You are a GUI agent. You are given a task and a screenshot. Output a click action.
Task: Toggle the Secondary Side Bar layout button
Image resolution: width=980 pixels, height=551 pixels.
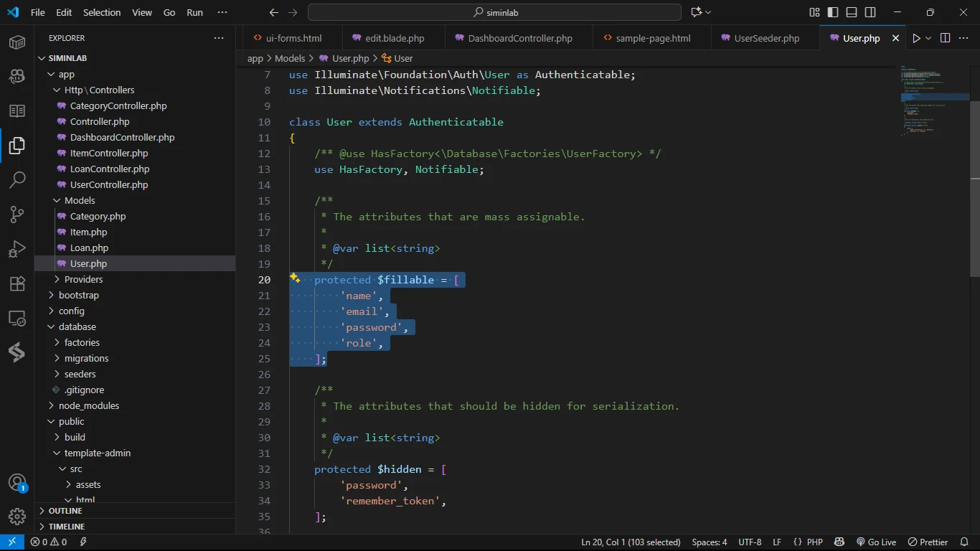click(870, 12)
